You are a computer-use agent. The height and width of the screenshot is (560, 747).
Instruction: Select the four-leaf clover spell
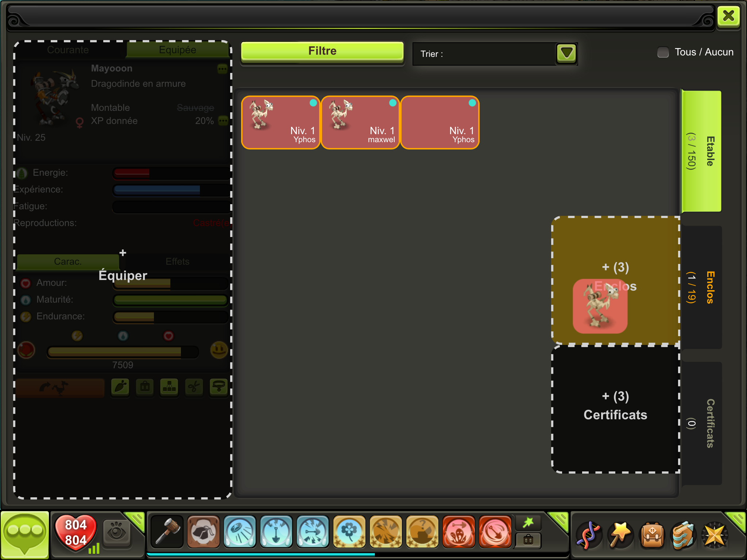coord(349,532)
